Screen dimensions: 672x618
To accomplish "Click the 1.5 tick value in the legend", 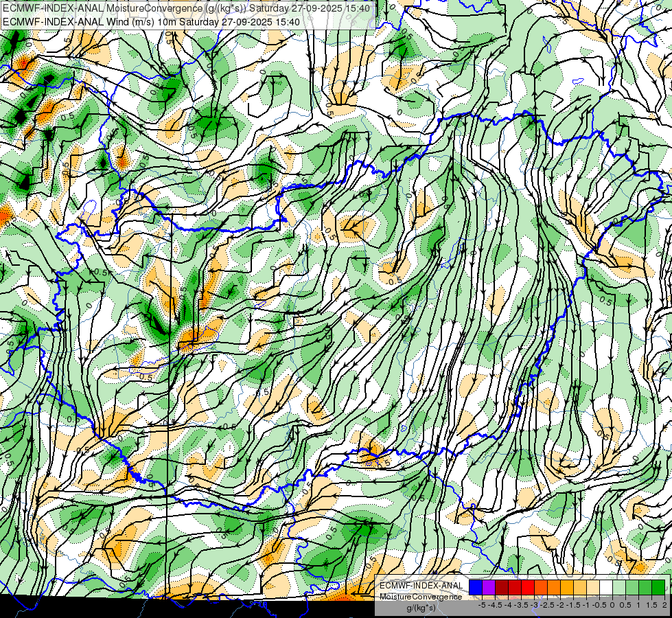I will pos(651,605).
